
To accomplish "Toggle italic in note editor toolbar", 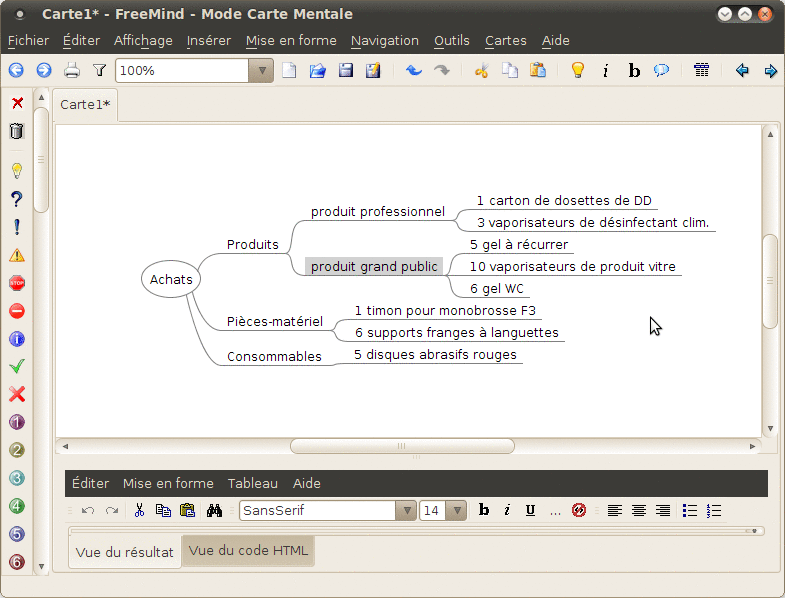I will [507, 510].
